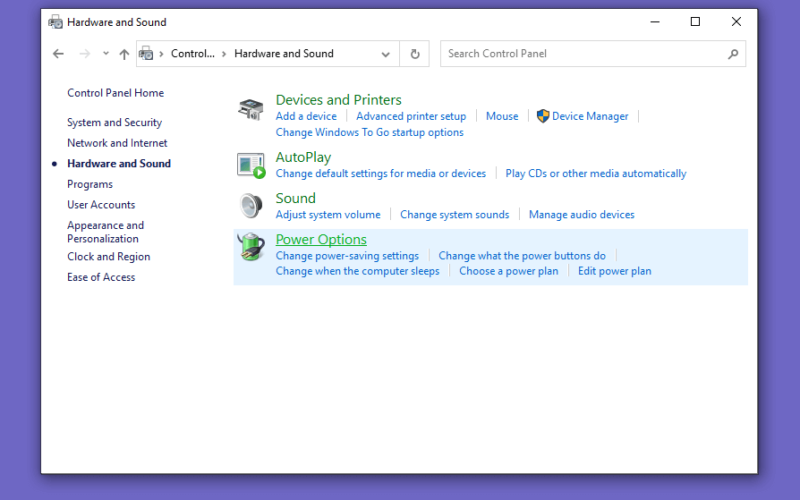Open Clock and Region category
Screen dimensions: 800x500
tap(109, 257)
